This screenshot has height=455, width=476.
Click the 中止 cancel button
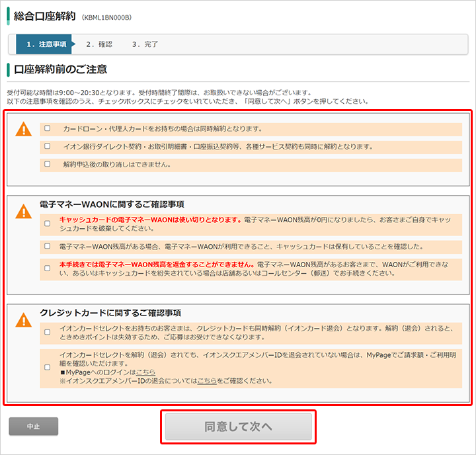coord(34,427)
